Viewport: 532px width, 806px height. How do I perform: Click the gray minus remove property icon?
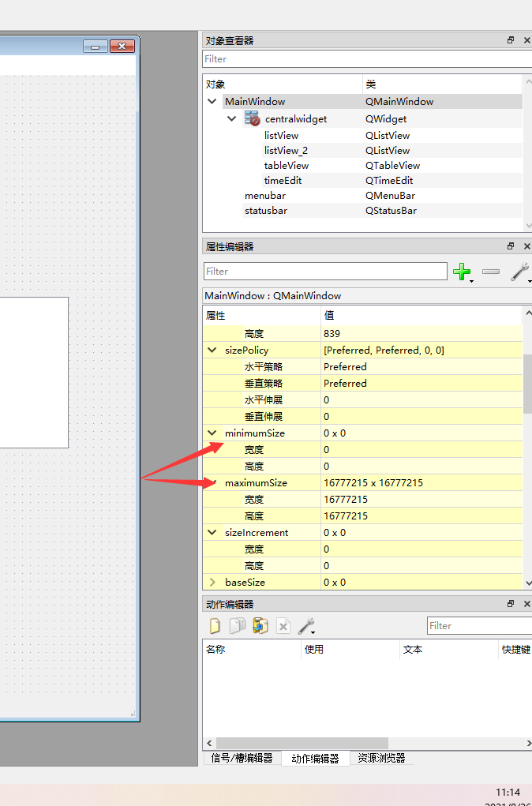pyautogui.click(x=491, y=272)
